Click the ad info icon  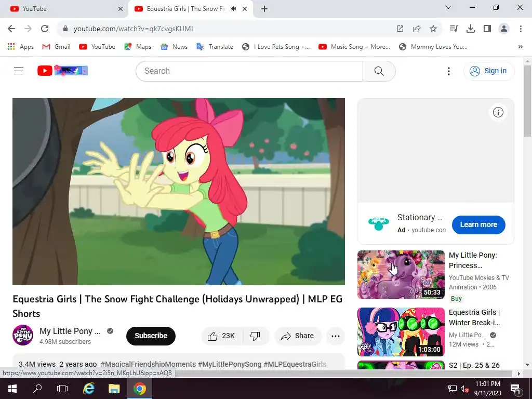(498, 112)
